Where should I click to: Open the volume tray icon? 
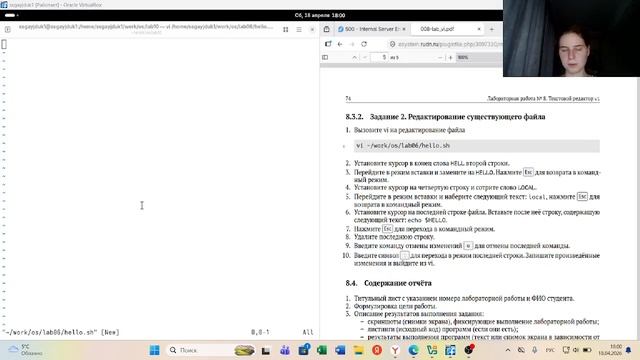pos(576,350)
